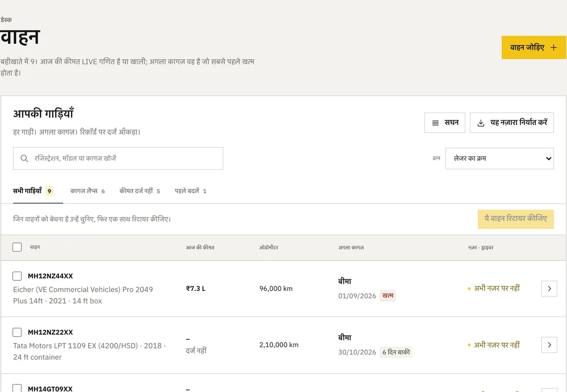Click the दर्ज नहीं price text for MH12NZ22XX
567x392 pixels.
click(197, 351)
